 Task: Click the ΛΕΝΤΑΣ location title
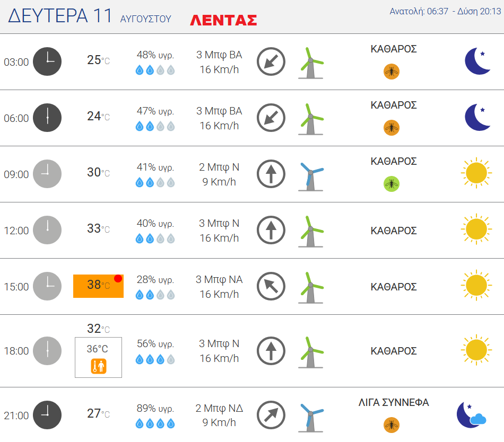pyautogui.click(x=224, y=20)
